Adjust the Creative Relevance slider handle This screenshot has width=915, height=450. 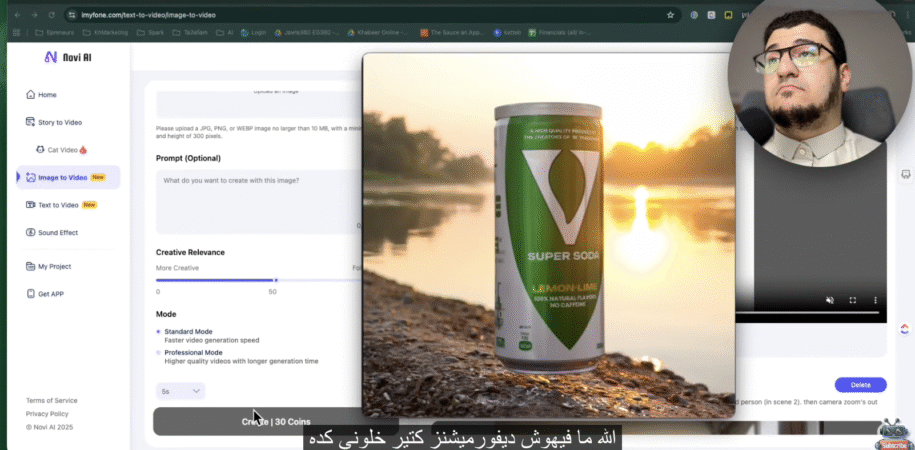(x=276, y=280)
